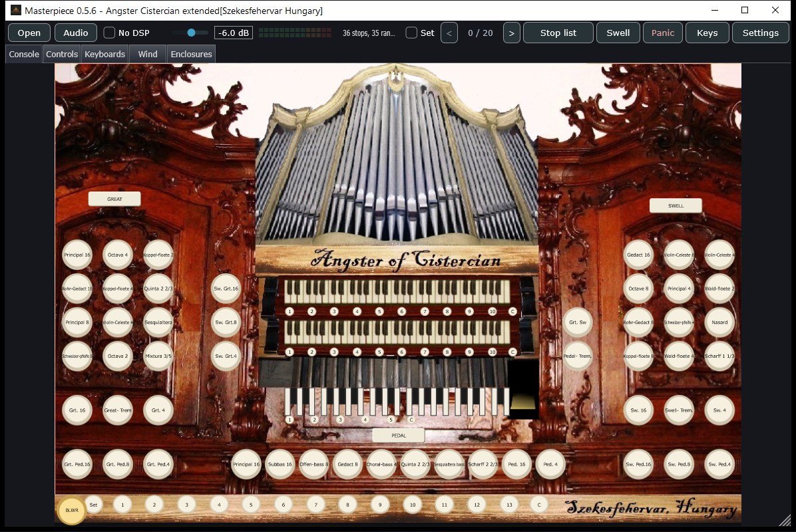Turn on the yellow BLWR blower button

72,510
